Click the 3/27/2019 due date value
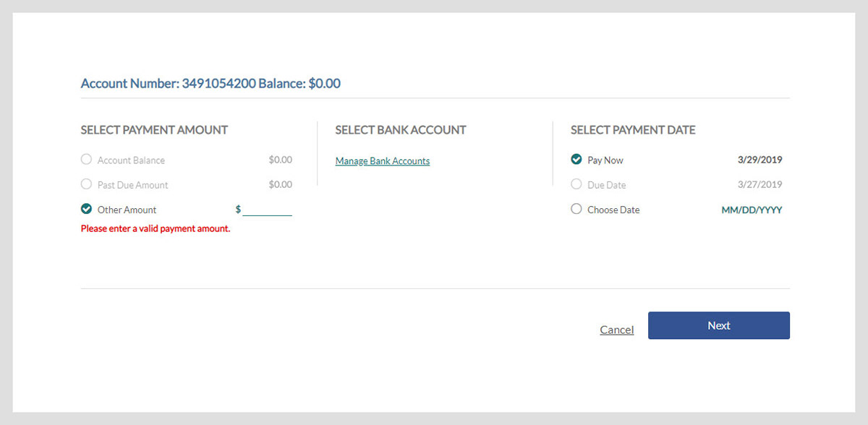Image resolution: width=868 pixels, height=425 pixels. (x=760, y=185)
